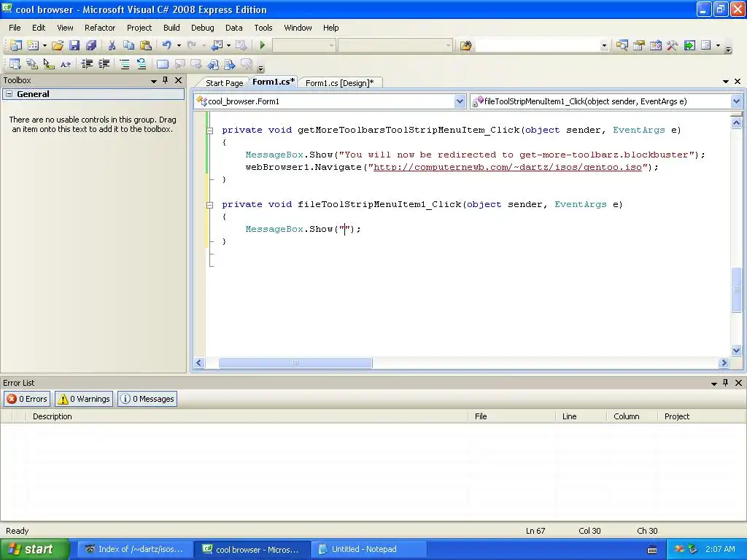Click the Paste clipboard icon

pos(146,45)
